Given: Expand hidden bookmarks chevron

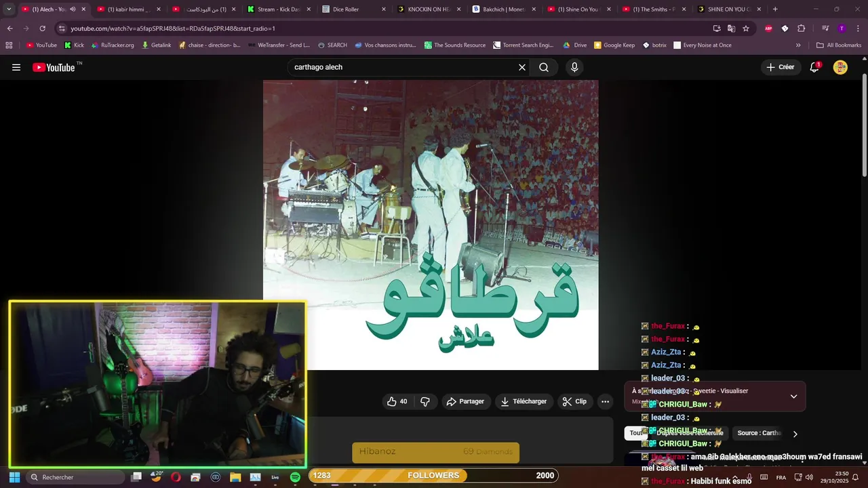Looking at the screenshot, I should (798, 45).
